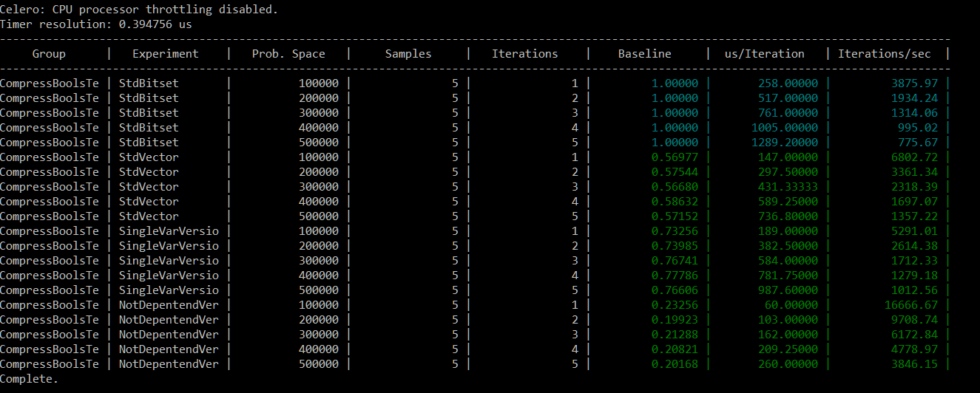The width and height of the screenshot is (980, 393).
Task: Click the 'Complete.' status line
Action: [x=29, y=379]
